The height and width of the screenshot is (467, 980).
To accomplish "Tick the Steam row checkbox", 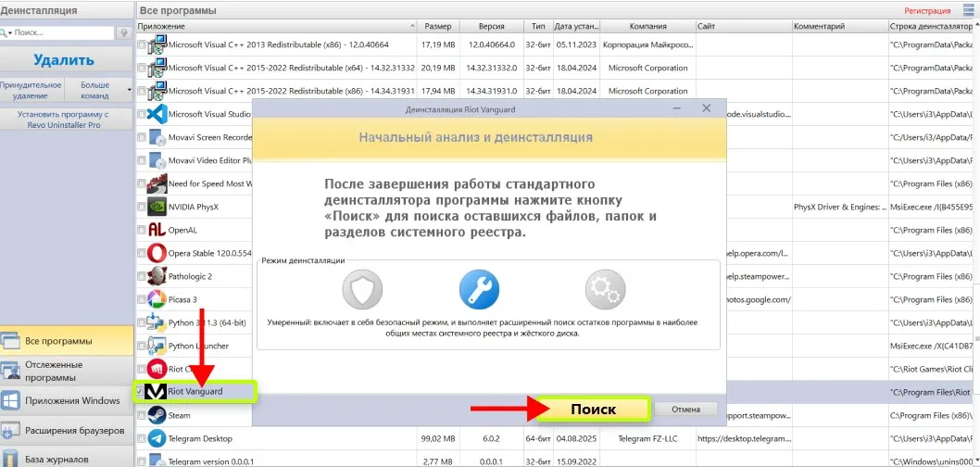I will point(141,415).
